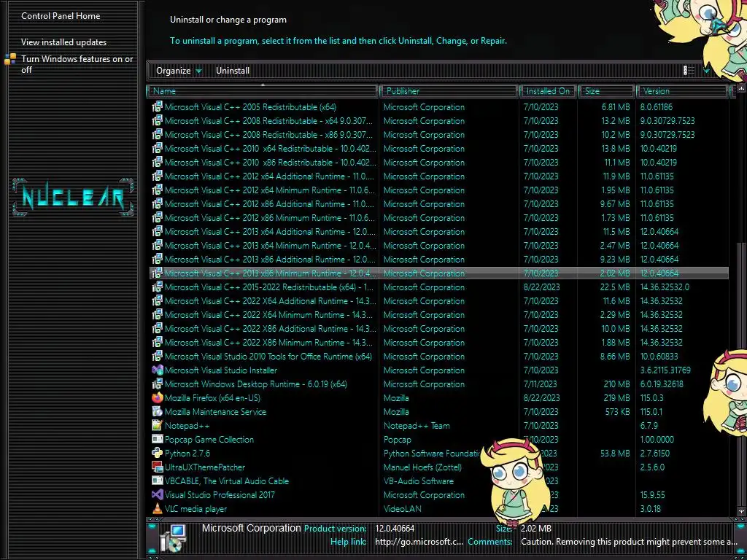Sort by the Publisher column header
Screen dimensions: 747x560
point(449,90)
